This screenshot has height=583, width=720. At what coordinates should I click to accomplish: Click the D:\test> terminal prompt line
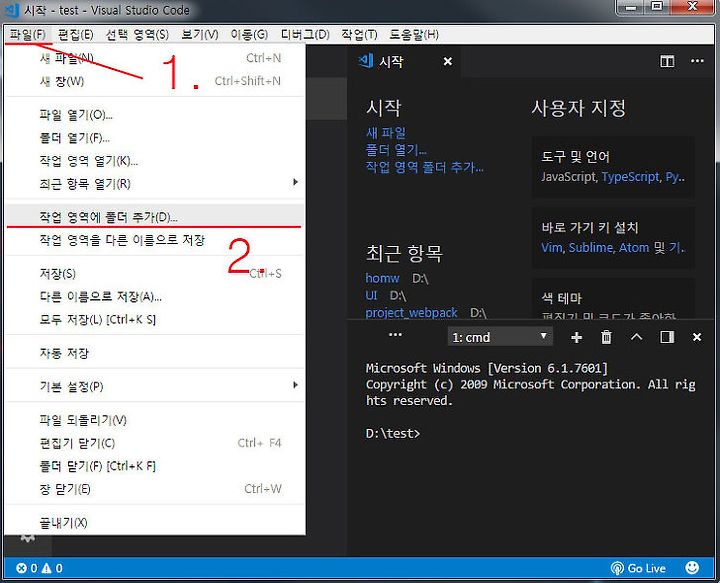click(x=393, y=433)
